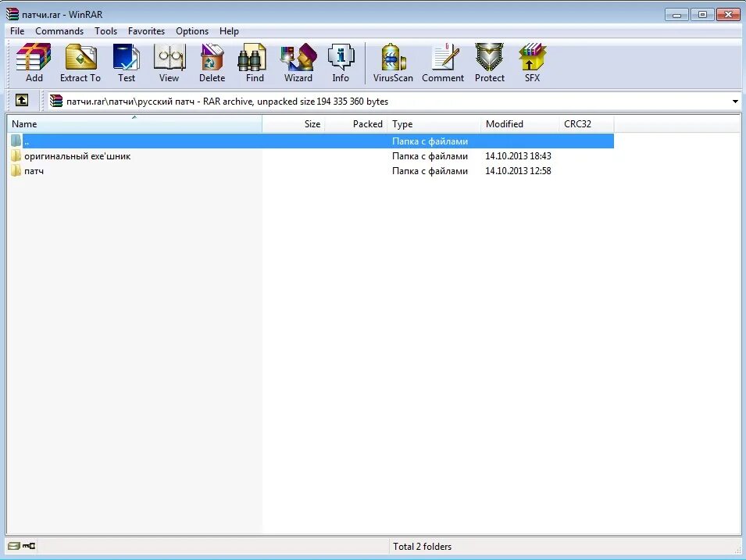The width and height of the screenshot is (746, 560).
Task: Sort by the Name column header
Action: tap(134, 123)
